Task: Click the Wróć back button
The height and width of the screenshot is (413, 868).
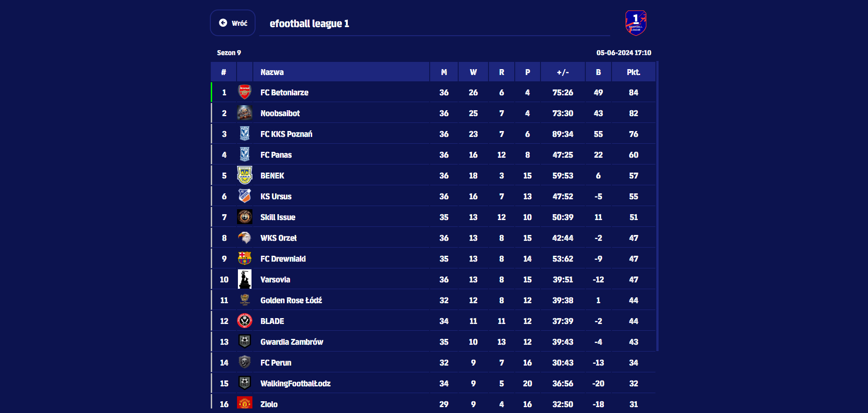Action: [232, 23]
